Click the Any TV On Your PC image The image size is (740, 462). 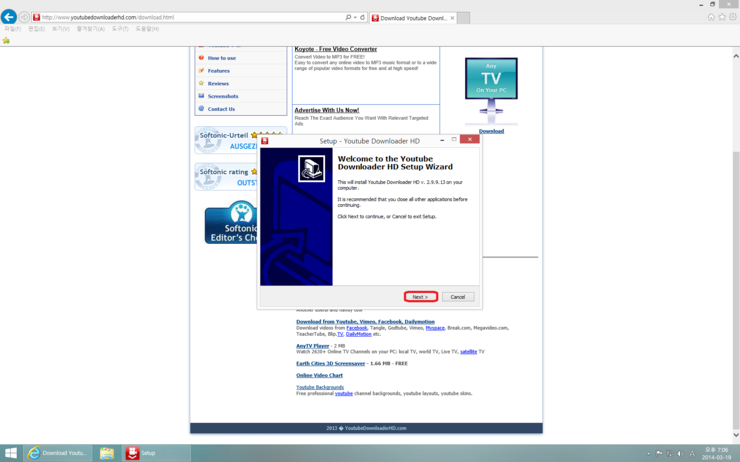pyautogui.click(x=491, y=91)
